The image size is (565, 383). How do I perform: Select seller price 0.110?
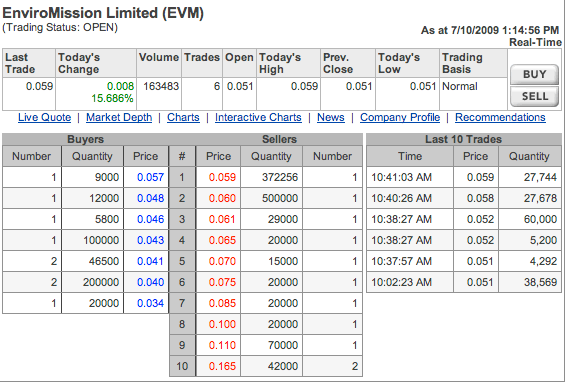(222, 345)
